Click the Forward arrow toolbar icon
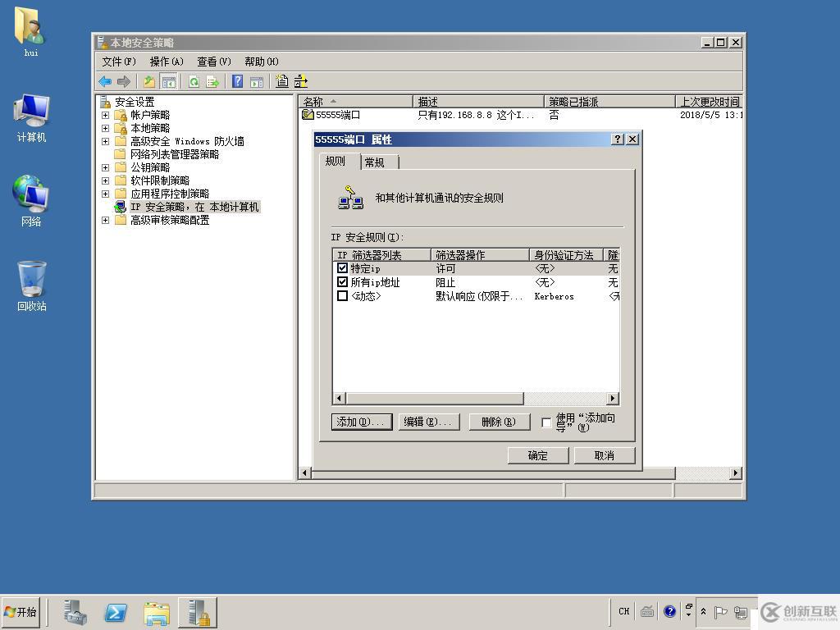 tap(124, 81)
